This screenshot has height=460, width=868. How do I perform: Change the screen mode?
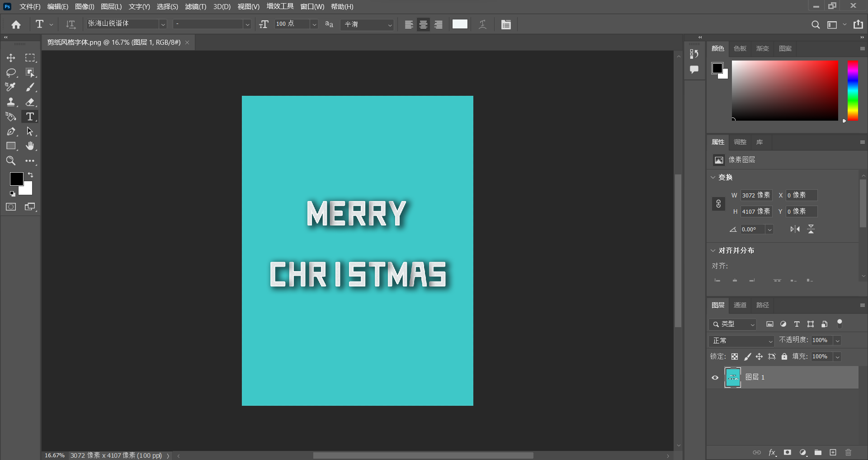(x=30, y=207)
